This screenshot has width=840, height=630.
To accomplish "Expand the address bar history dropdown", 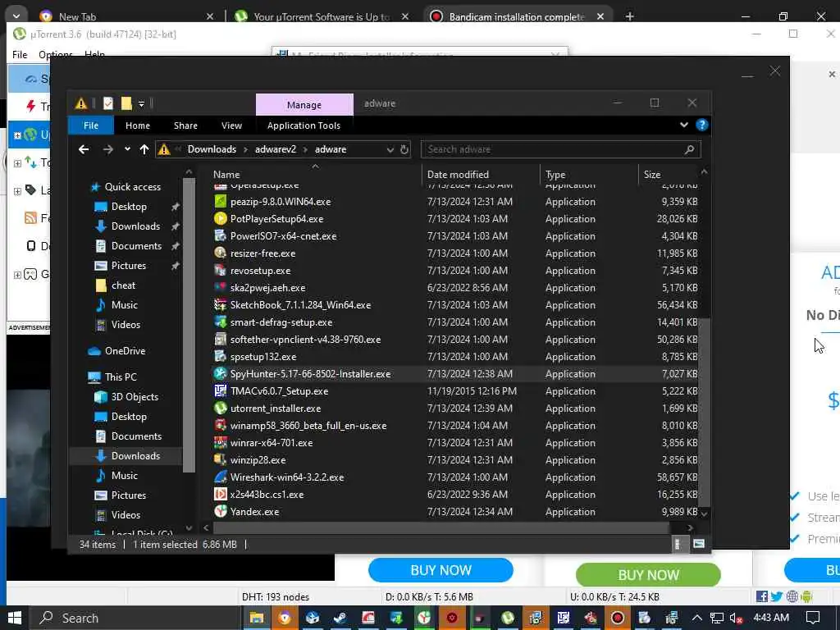I will point(390,149).
